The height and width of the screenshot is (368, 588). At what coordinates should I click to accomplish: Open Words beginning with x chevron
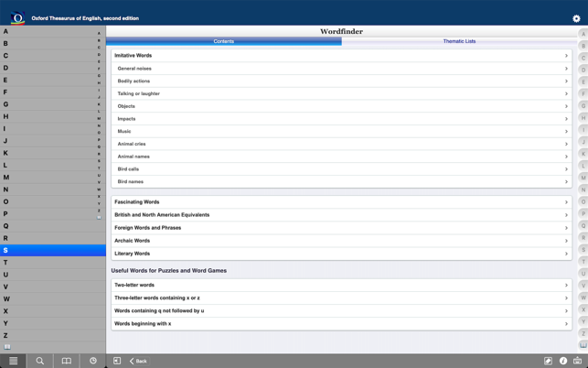(x=566, y=324)
